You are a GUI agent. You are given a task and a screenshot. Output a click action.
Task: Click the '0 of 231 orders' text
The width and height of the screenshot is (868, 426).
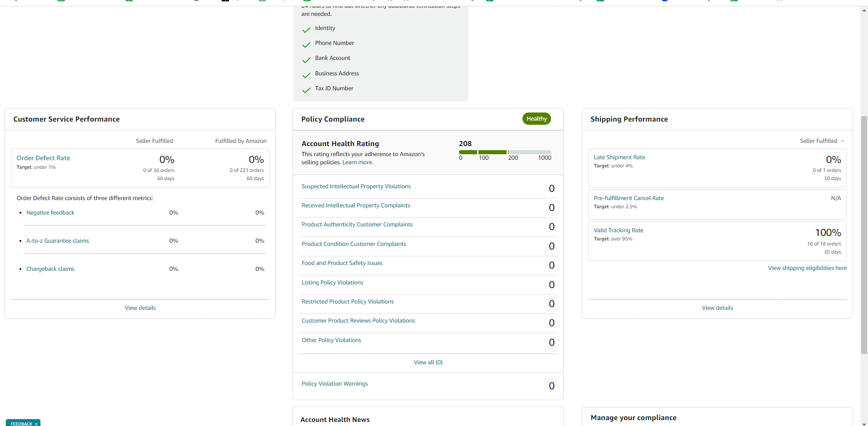coord(247,171)
